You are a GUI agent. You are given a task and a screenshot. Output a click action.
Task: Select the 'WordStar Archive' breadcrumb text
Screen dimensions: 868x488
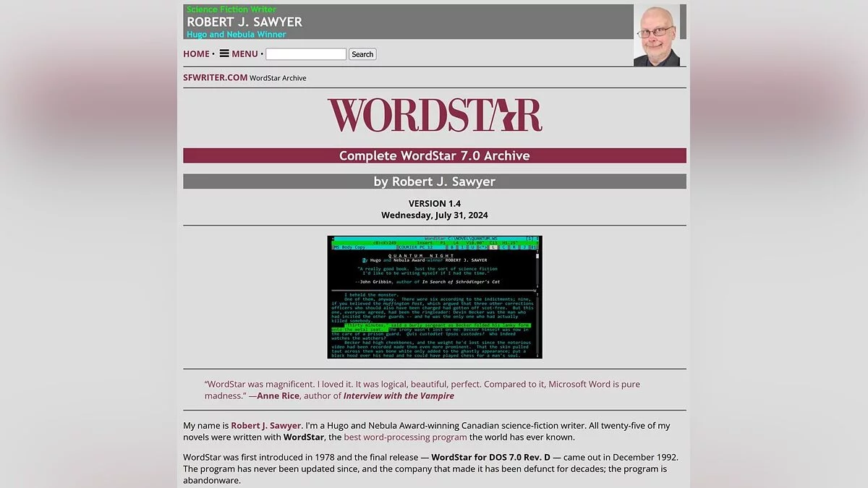(x=278, y=78)
